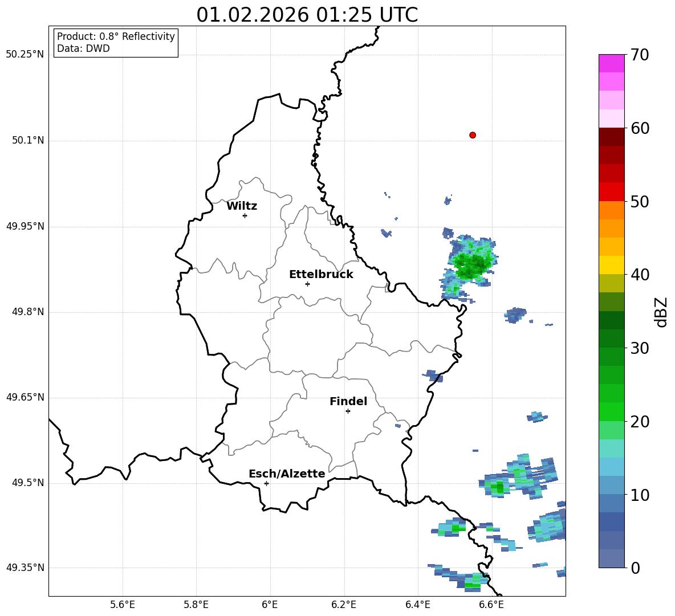Click the Findel station label
Image resolution: width=675 pixels, height=616 pixels.
point(348,401)
